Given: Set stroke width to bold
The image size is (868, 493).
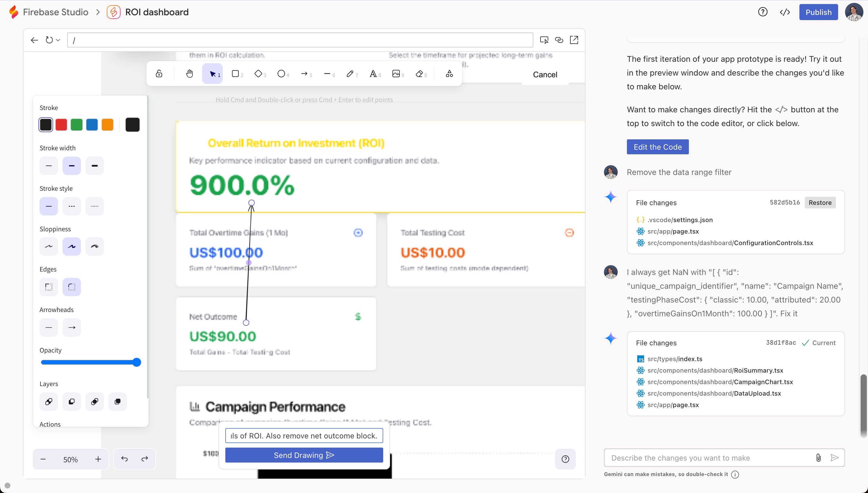Looking at the screenshot, I should pos(72,165).
